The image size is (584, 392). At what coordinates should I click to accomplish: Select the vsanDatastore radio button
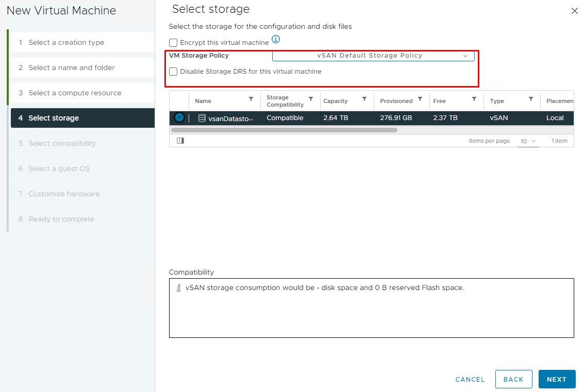click(x=178, y=117)
